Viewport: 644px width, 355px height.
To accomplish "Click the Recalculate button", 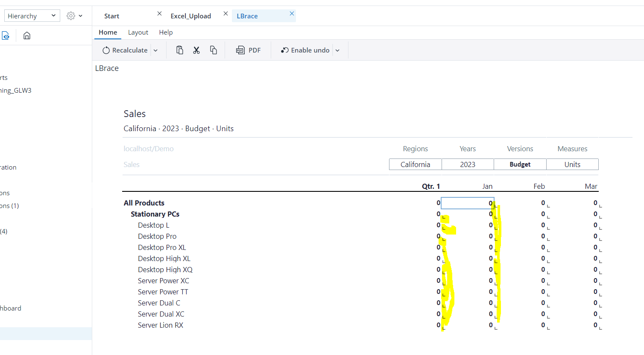I will pyautogui.click(x=125, y=50).
